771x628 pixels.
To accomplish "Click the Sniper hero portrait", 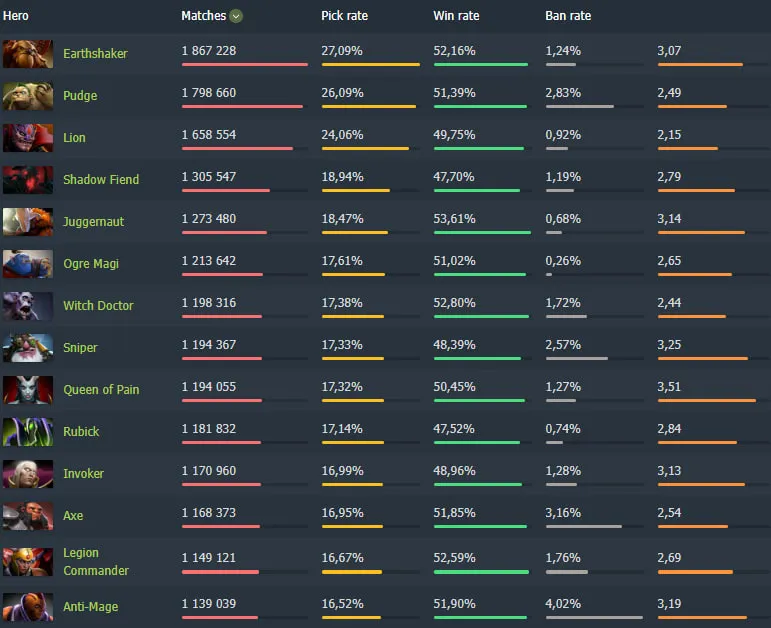I will pos(28,348).
